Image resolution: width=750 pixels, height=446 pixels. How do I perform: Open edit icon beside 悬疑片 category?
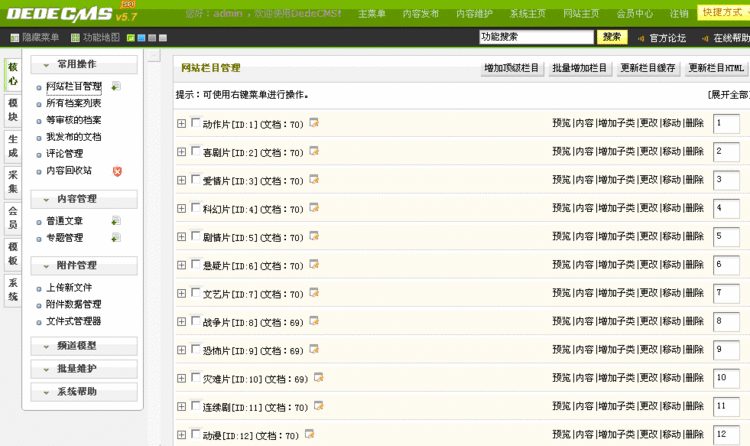pos(314,264)
